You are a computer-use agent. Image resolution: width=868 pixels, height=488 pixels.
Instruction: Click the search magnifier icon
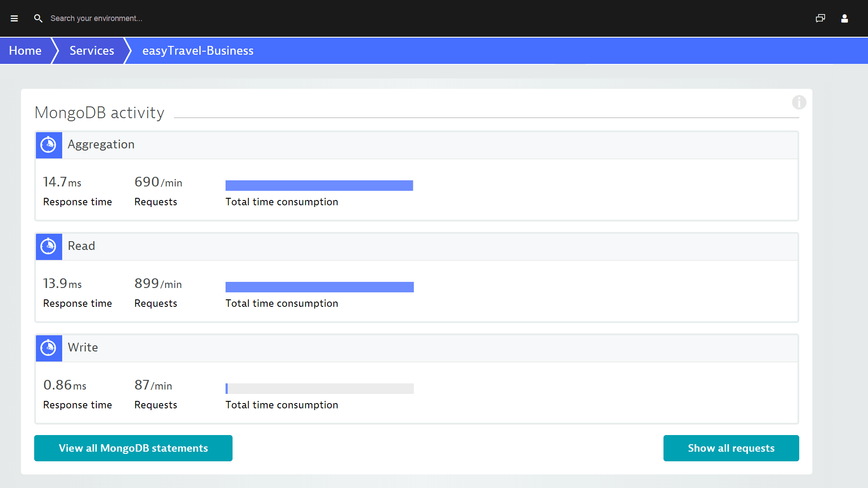38,18
